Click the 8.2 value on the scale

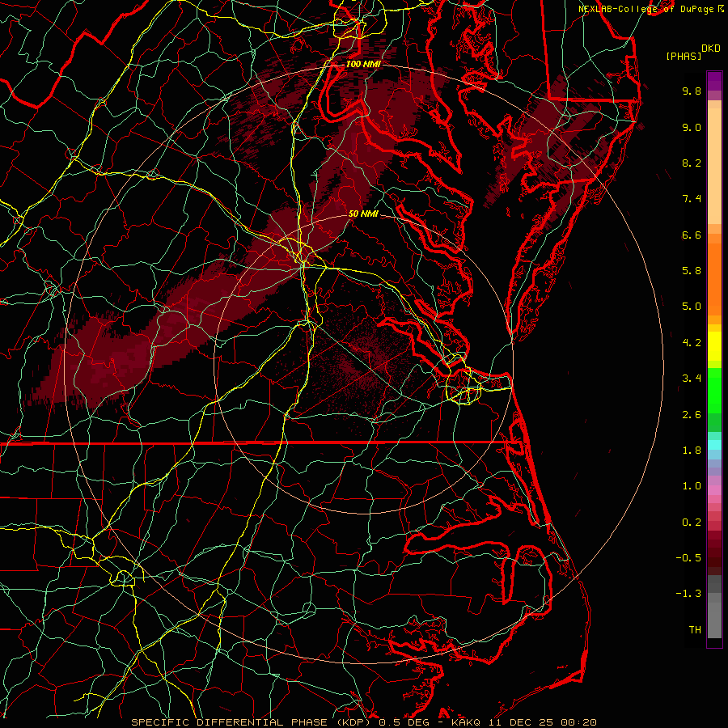point(692,163)
